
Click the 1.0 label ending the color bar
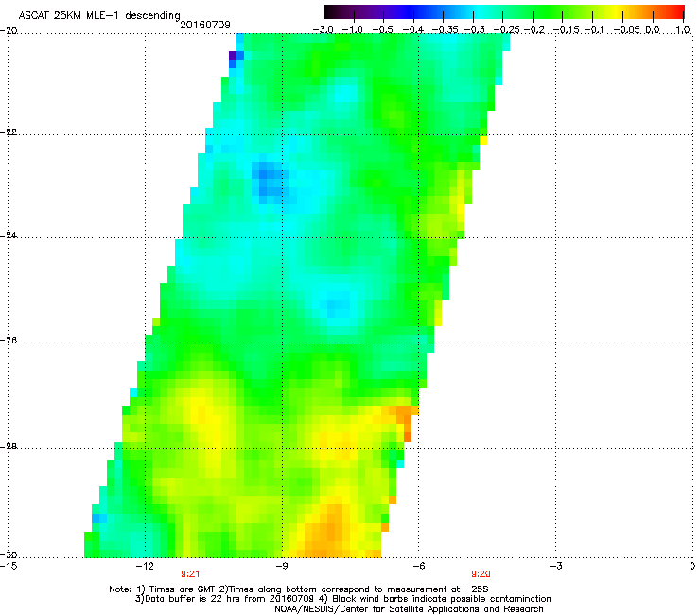coord(683,30)
